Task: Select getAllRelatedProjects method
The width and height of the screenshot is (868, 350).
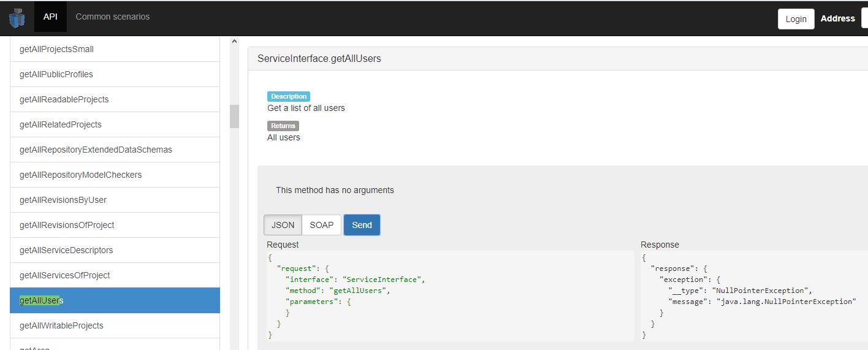Action: point(115,124)
